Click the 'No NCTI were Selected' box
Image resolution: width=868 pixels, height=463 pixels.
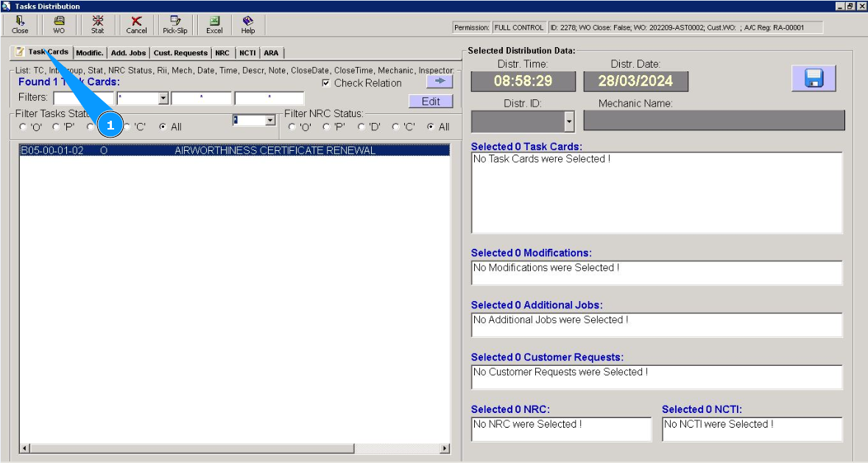pos(752,429)
